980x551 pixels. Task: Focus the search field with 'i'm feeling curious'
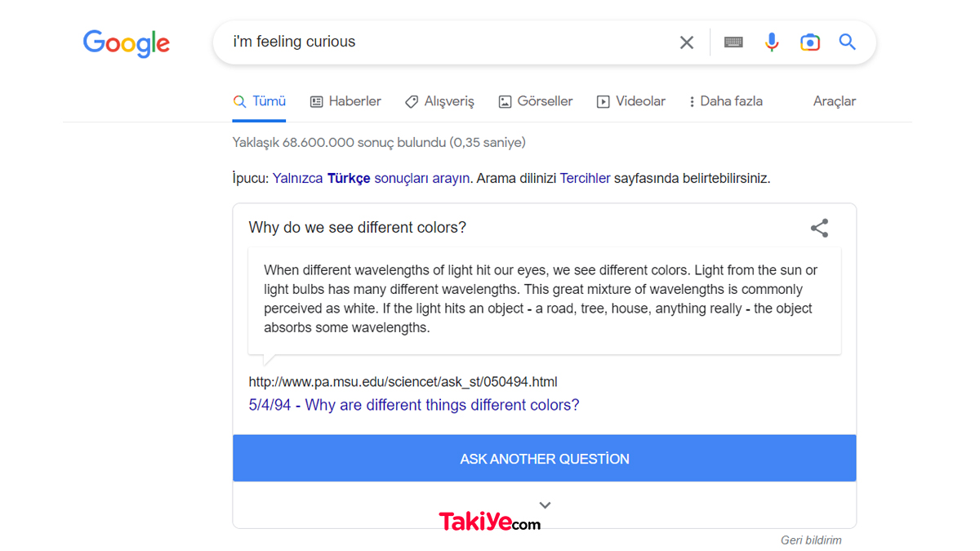coord(449,42)
